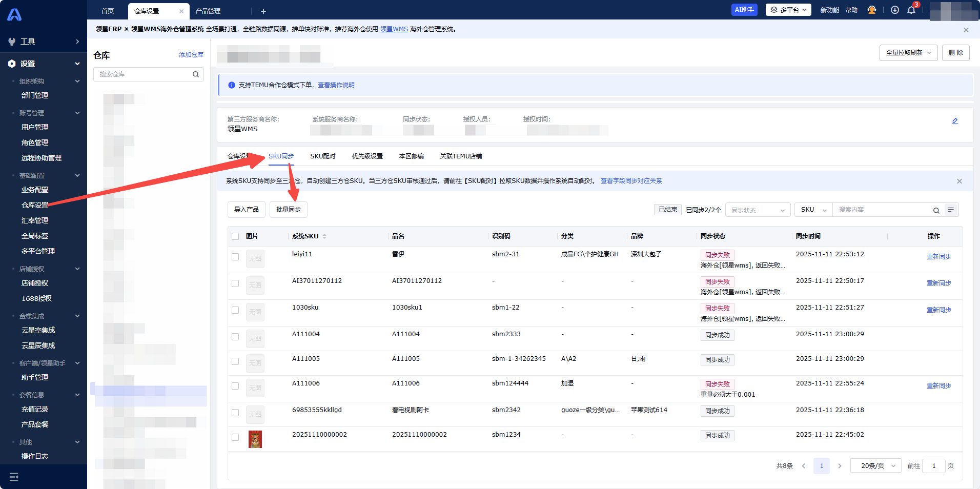Viewport: 980px width, 489px height.
Task: Click 重新同步 link for 1030sku row
Action: tap(938, 310)
